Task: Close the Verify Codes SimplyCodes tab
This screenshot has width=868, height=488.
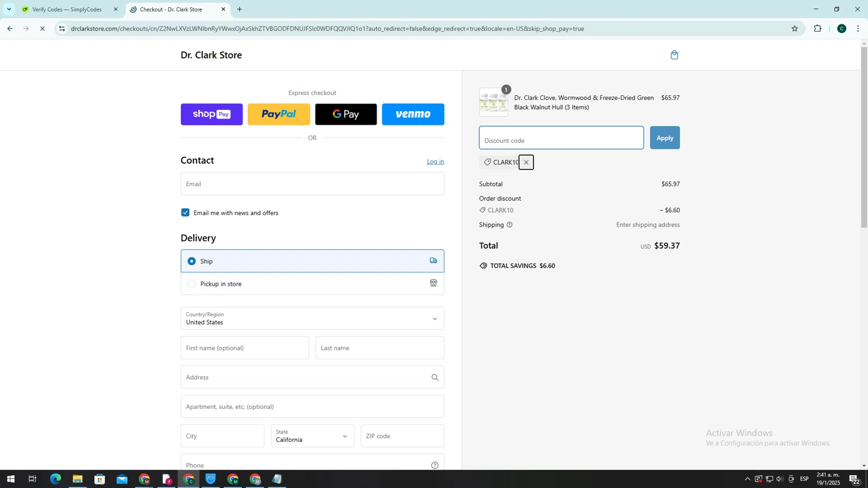Action: click(115, 9)
